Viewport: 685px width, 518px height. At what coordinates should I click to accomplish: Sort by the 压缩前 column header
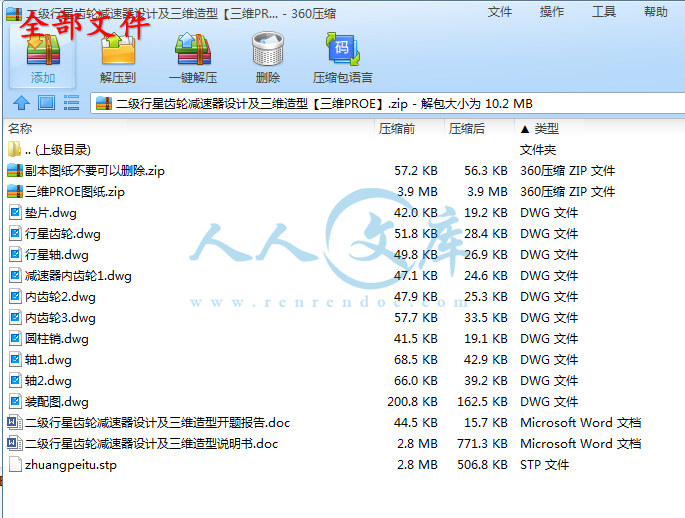pyautogui.click(x=397, y=128)
